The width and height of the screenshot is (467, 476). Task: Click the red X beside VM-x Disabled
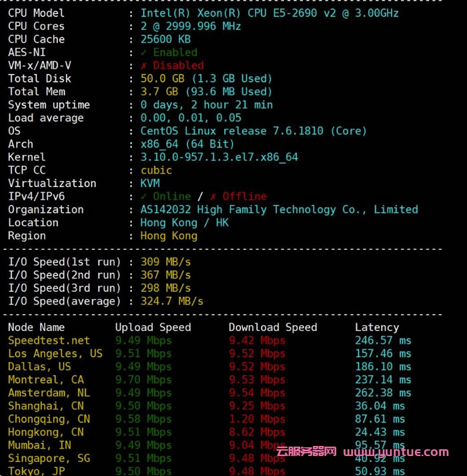click(x=144, y=65)
